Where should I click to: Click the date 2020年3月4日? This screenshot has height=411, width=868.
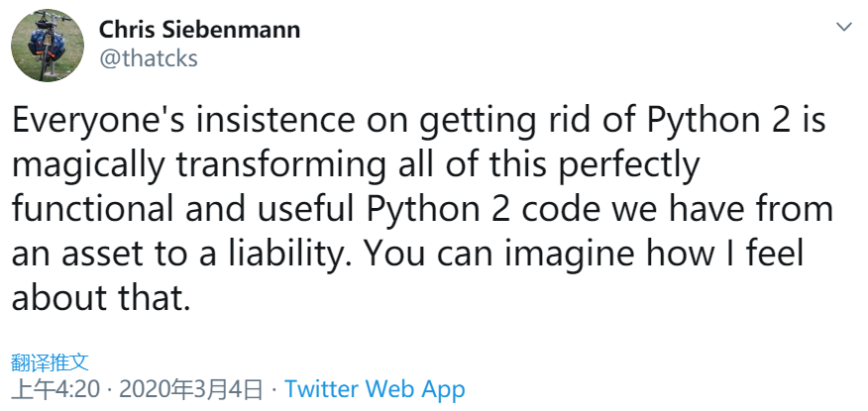coord(191,388)
